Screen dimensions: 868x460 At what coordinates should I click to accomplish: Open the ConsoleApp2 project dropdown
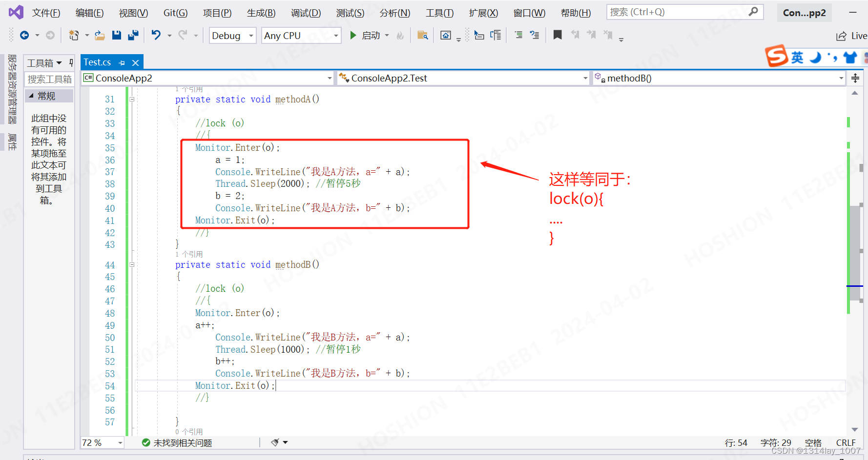pyautogui.click(x=330, y=78)
